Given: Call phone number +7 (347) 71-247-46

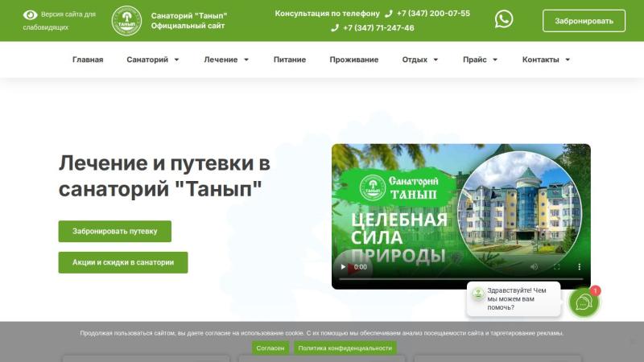Looking at the screenshot, I should point(378,28).
